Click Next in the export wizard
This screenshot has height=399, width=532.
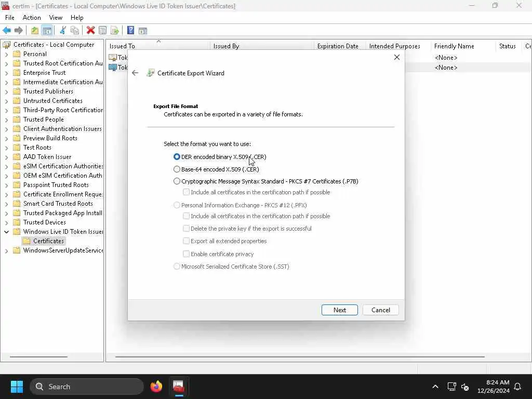coord(340,310)
